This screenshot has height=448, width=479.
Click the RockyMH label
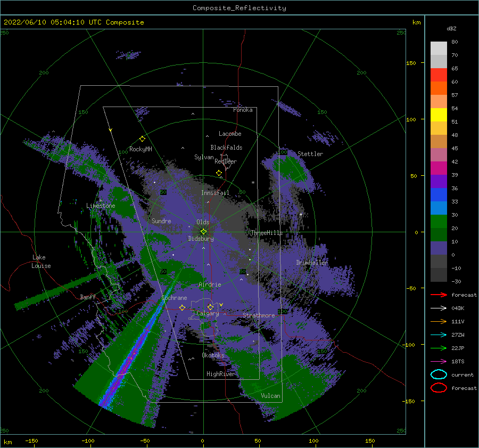coord(141,149)
